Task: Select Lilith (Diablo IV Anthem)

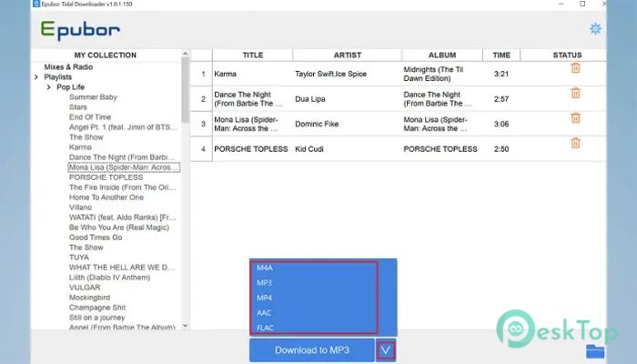Action: point(109,278)
